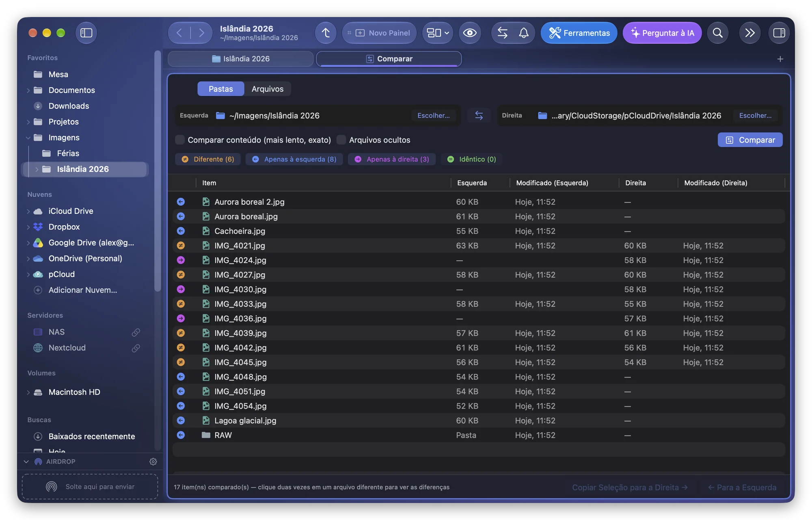Expand the Dropbox cloud
The image size is (812, 520).
(28, 227)
